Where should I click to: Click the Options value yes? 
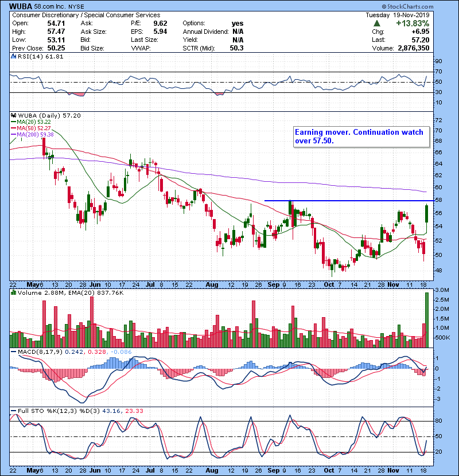[x=238, y=24]
